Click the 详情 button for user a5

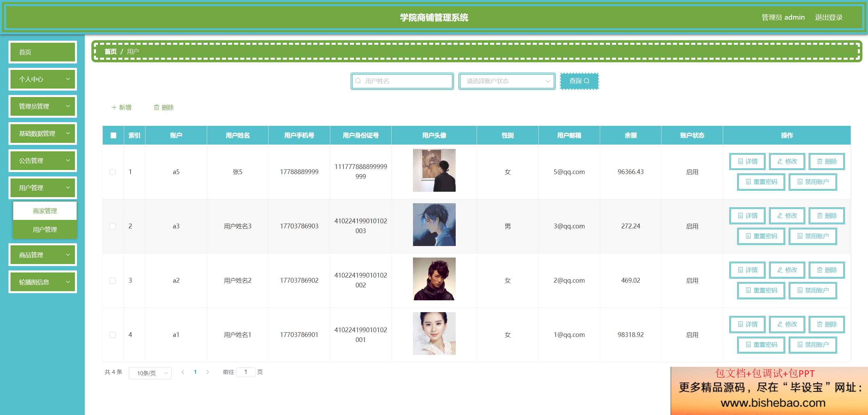(x=747, y=162)
